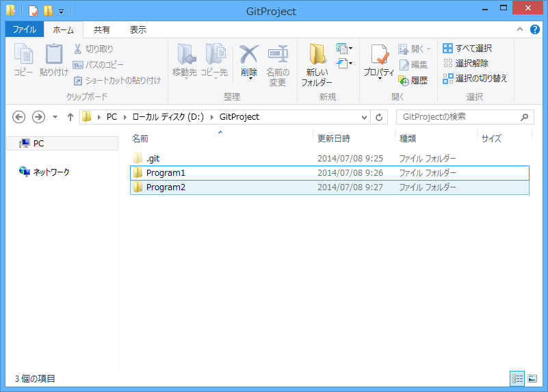This screenshot has width=548, height=392.
Task: Refresh the current folder view
Action: pos(380,117)
